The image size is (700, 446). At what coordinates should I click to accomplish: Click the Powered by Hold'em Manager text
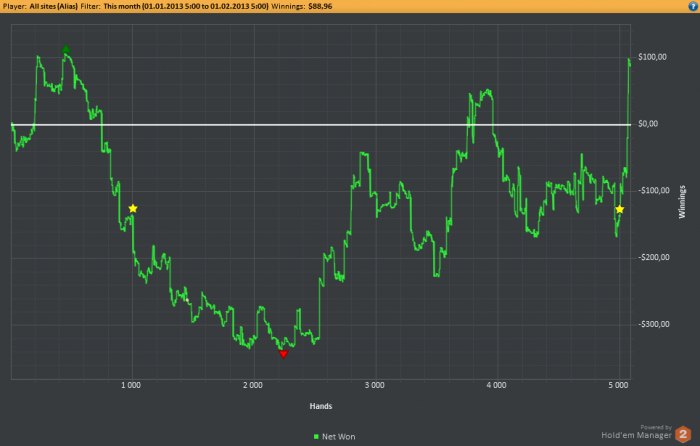coord(636,432)
